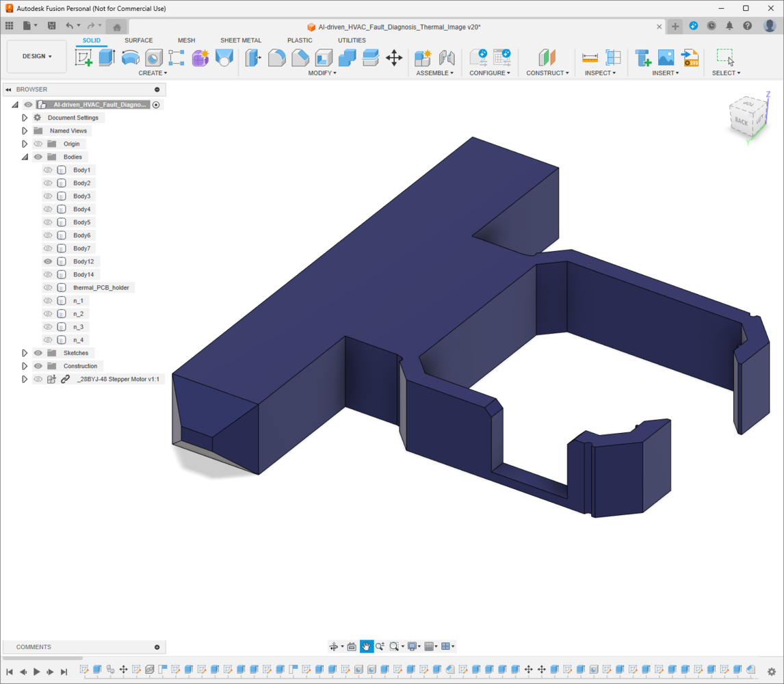This screenshot has width=784, height=684.
Task: Expand the Origin folder
Action: (25, 144)
